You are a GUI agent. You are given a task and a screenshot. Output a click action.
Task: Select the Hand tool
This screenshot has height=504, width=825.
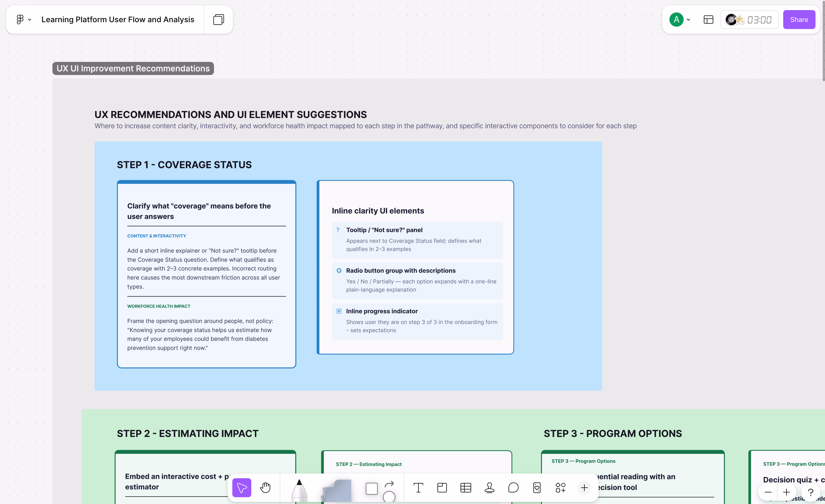click(265, 488)
